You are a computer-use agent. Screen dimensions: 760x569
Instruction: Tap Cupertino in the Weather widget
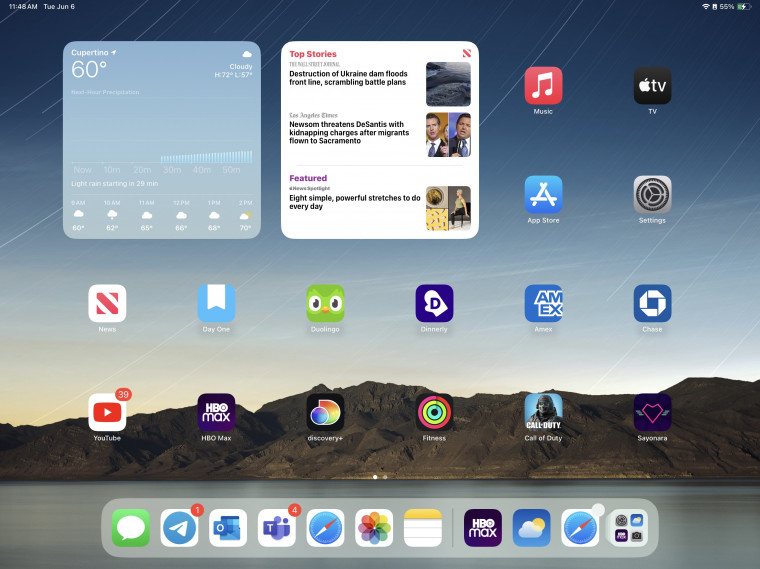(x=90, y=52)
